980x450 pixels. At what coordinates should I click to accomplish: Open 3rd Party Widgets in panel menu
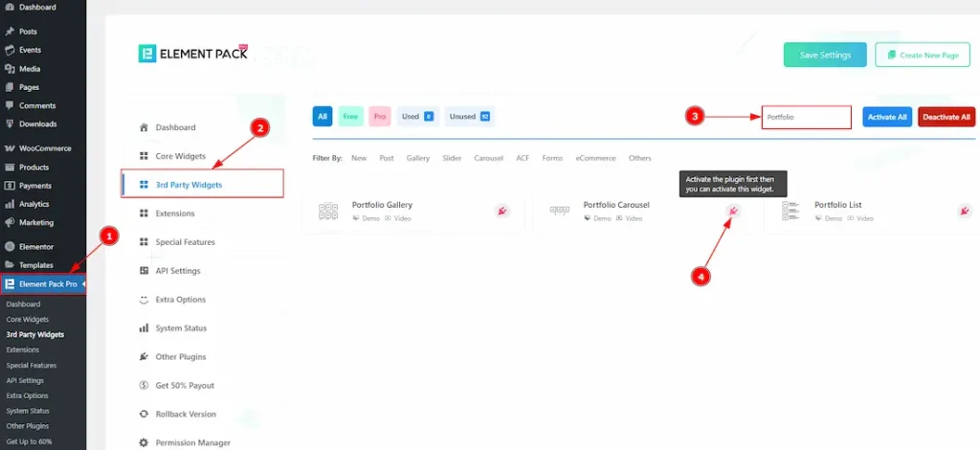coord(203,185)
